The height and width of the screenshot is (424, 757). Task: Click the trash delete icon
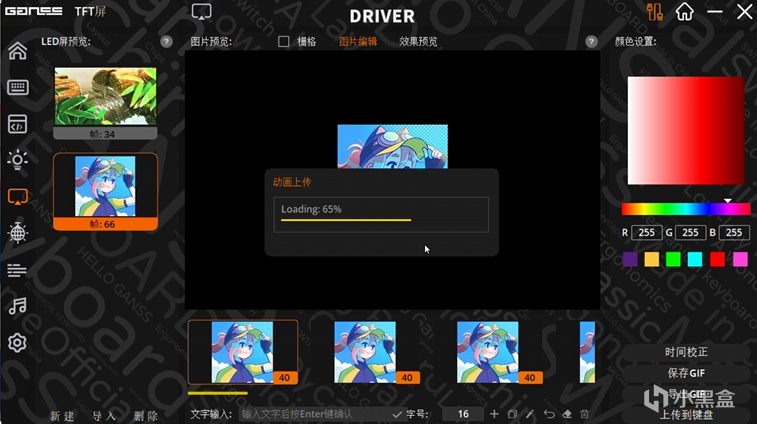click(x=585, y=414)
